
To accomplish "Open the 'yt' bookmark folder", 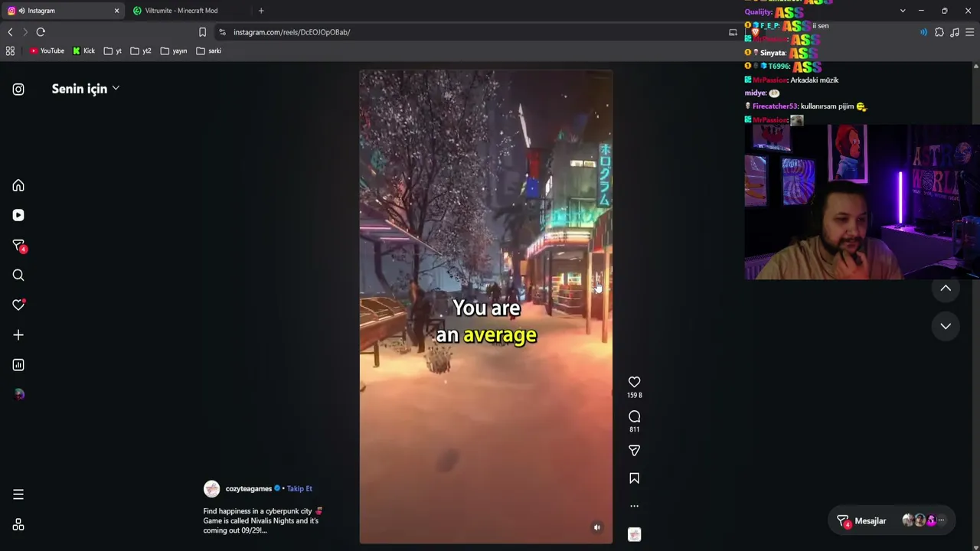I will 113,51.
